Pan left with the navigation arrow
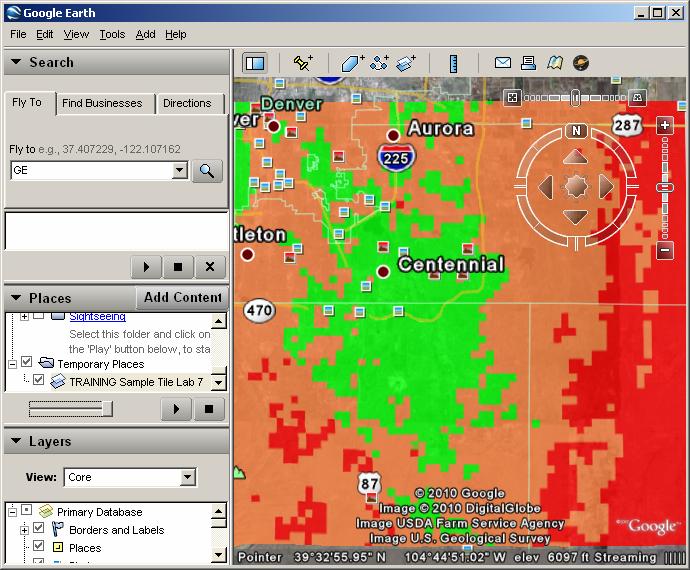This screenshot has height=570, width=690. point(545,187)
